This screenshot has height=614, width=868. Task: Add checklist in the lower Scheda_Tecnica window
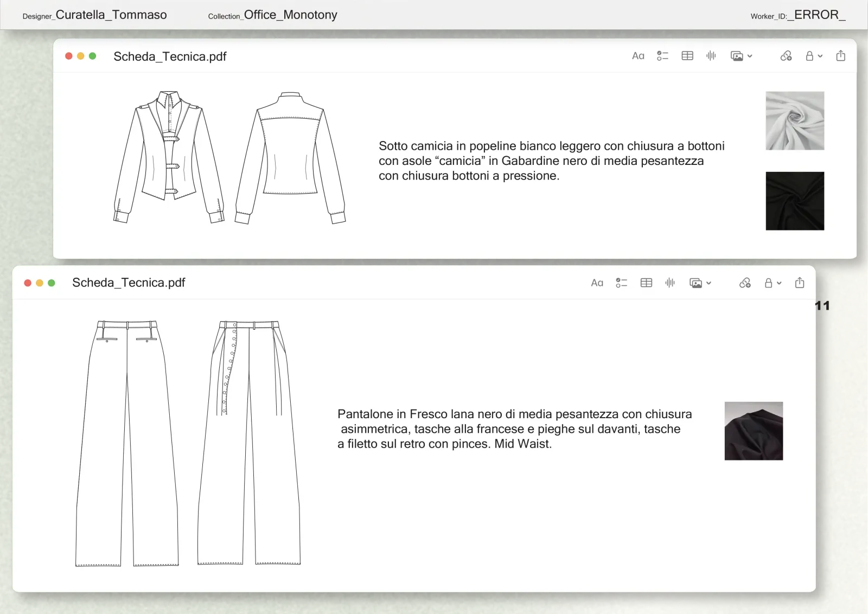point(621,283)
